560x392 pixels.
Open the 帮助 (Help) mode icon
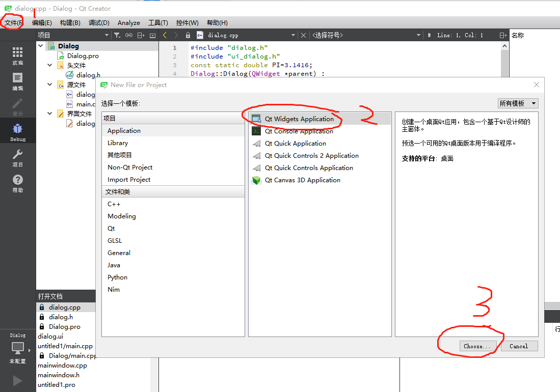(x=17, y=179)
